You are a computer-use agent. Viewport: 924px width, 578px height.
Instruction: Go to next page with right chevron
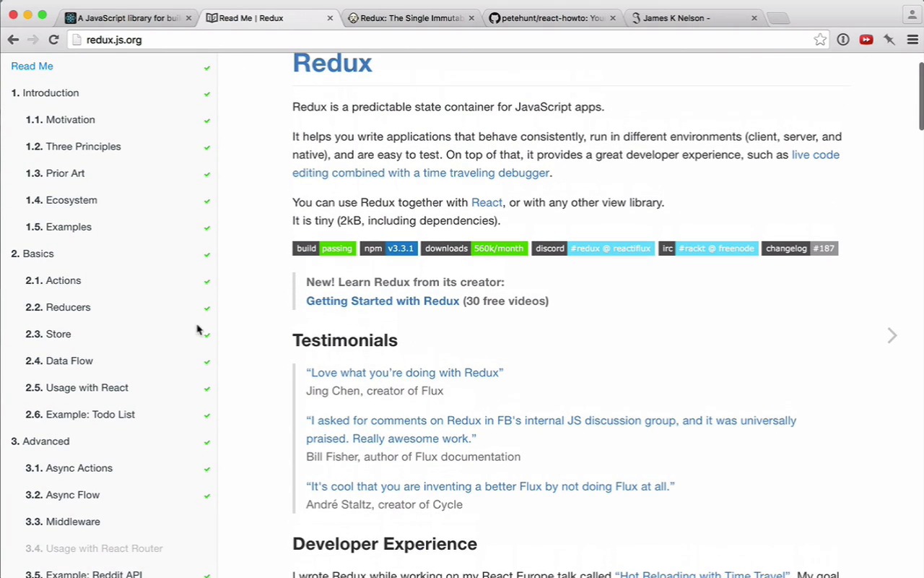pyautogui.click(x=892, y=335)
